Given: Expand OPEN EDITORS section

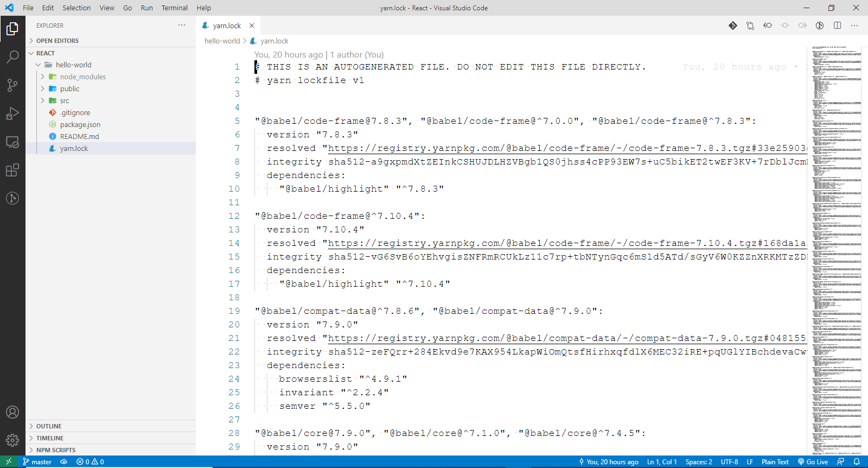Looking at the screenshot, I should [x=111, y=41].
